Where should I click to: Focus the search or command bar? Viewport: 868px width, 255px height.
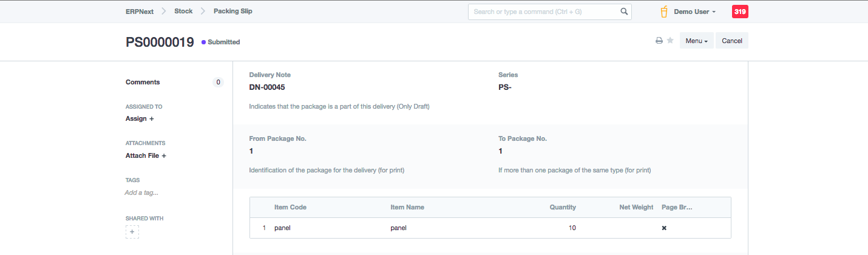pos(544,12)
